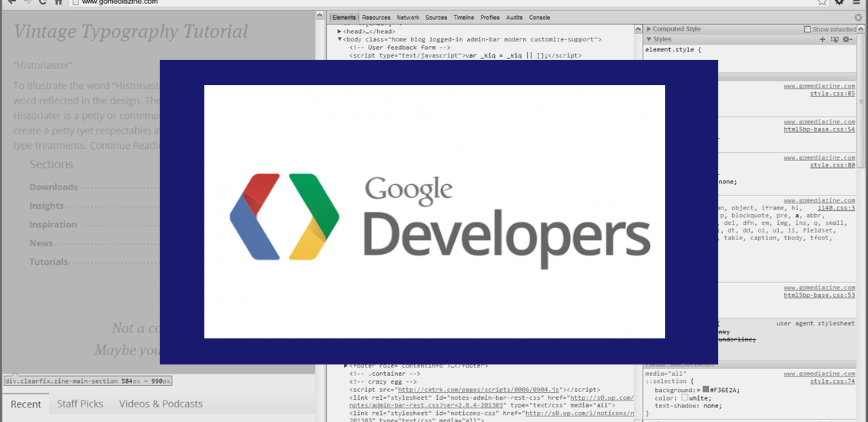The image size is (868, 422).
Task: Open the Chrome hamburger menu
Action: click(x=857, y=2)
